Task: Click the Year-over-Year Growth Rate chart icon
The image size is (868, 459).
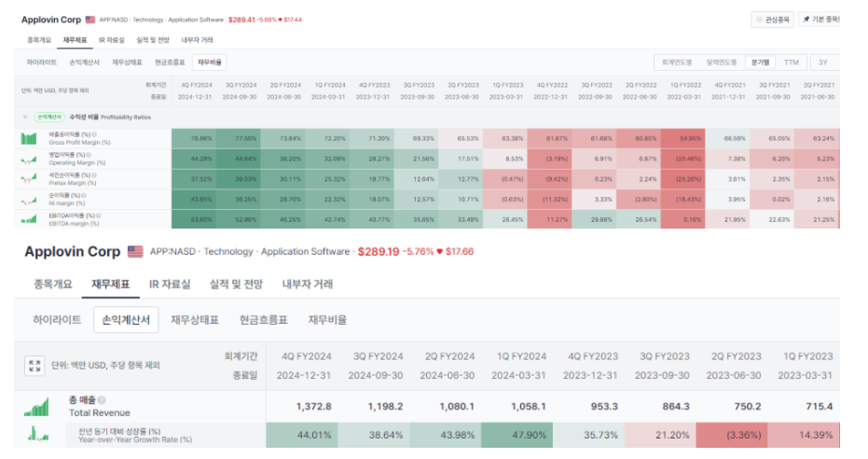Action: click(x=36, y=434)
